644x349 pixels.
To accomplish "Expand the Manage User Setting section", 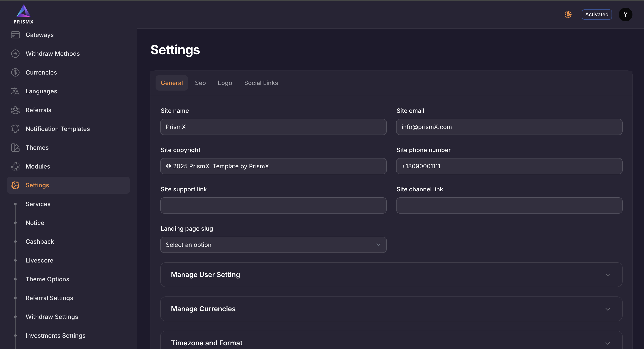I will tap(391, 275).
